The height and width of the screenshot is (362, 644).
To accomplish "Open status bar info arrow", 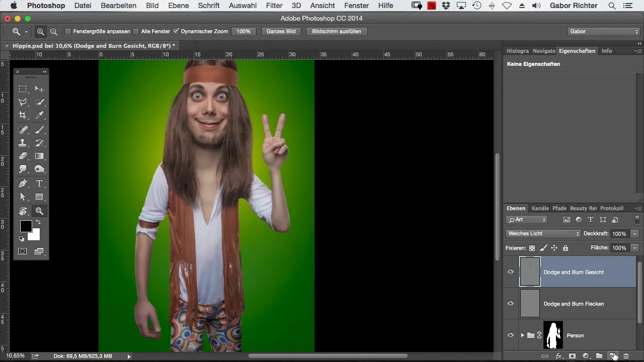I will pyautogui.click(x=129, y=356).
